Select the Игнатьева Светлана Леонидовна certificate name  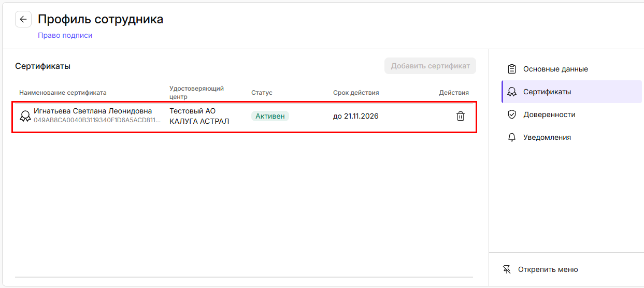pos(93,111)
